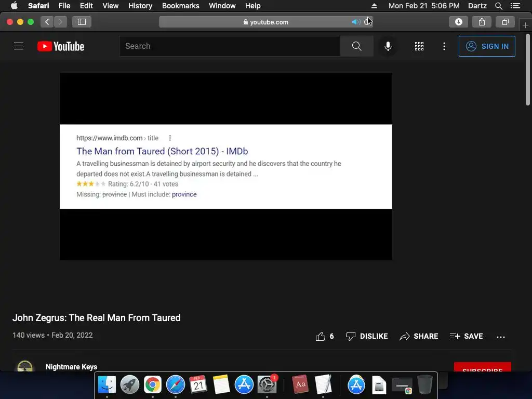532x399 pixels.
Task: Like the video with thumbs up
Action: point(325,336)
